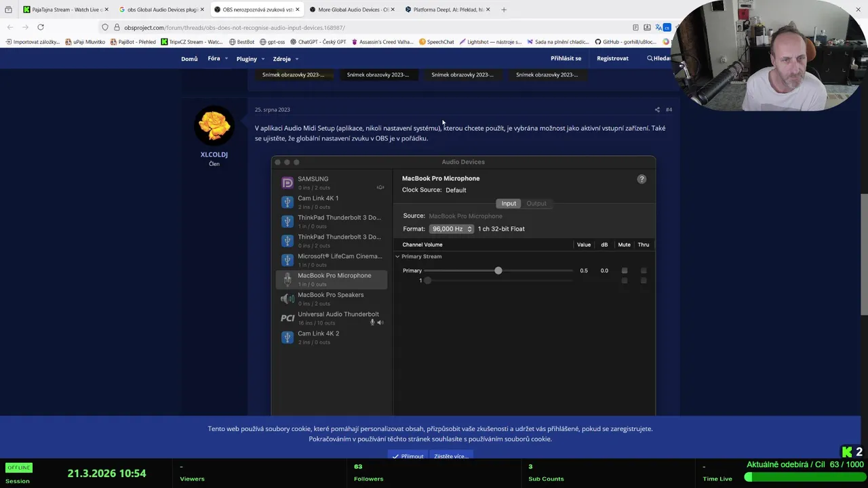The height and width of the screenshot is (488, 868).
Task: Click the browser reload button
Action: point(41,27)
